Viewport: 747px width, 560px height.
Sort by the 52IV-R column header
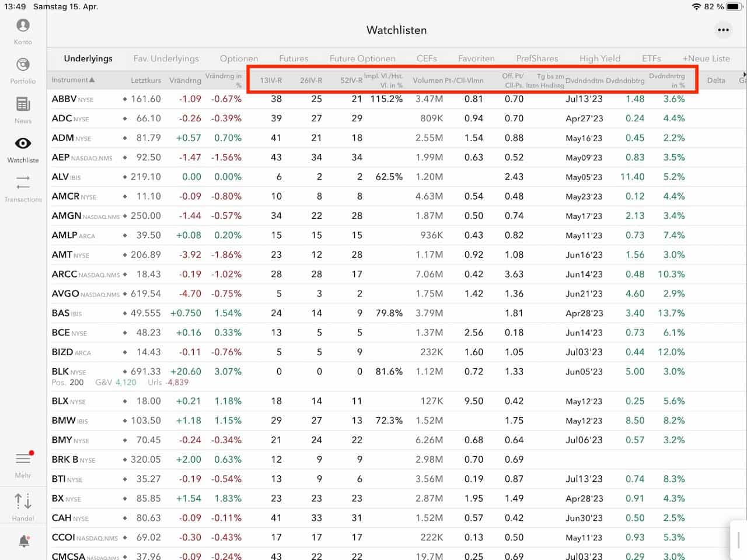(351, 80)
